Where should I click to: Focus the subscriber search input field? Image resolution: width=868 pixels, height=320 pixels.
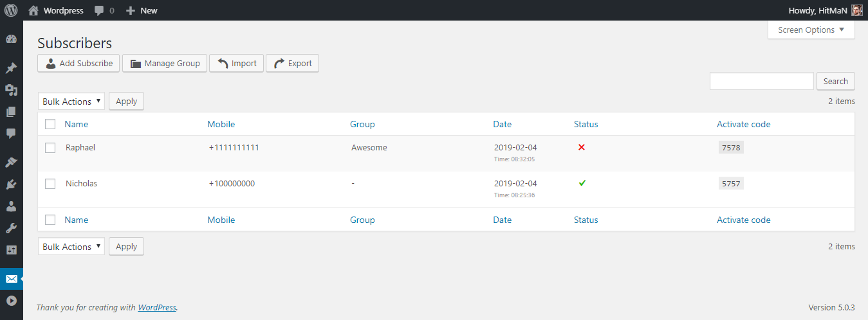(761, 81)
